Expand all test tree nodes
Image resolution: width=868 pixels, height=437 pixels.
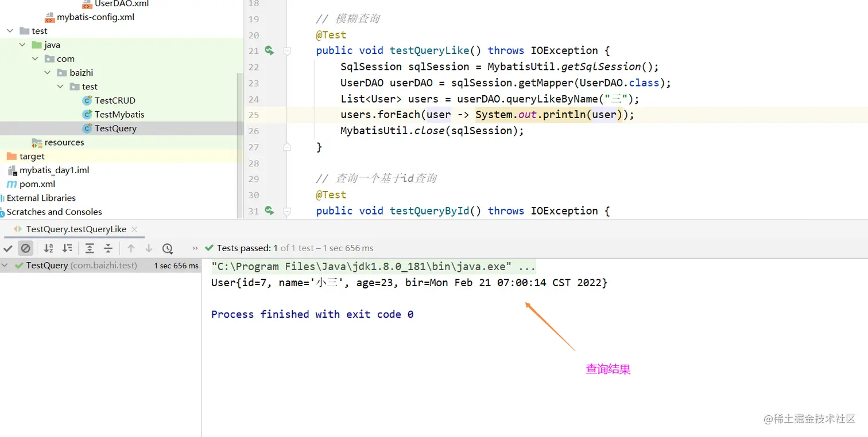coord(90,248)
